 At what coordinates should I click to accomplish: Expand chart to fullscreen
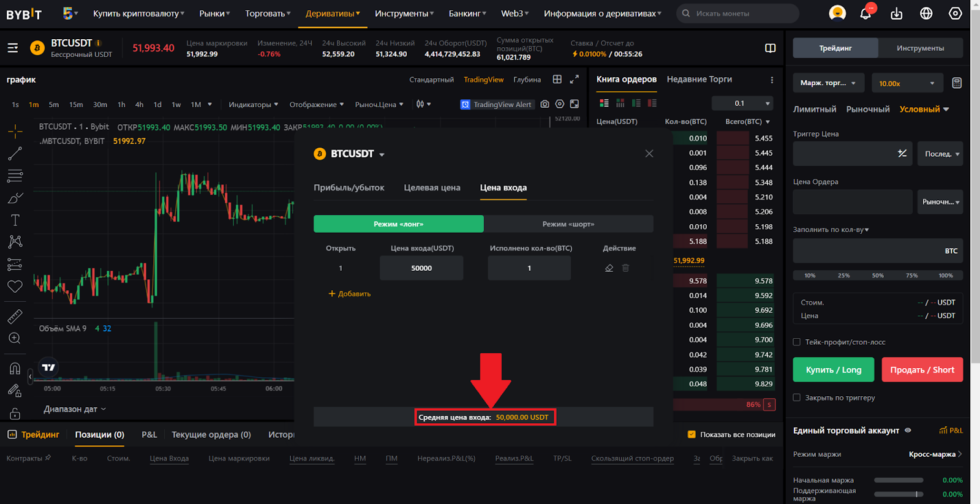(574, 79)
